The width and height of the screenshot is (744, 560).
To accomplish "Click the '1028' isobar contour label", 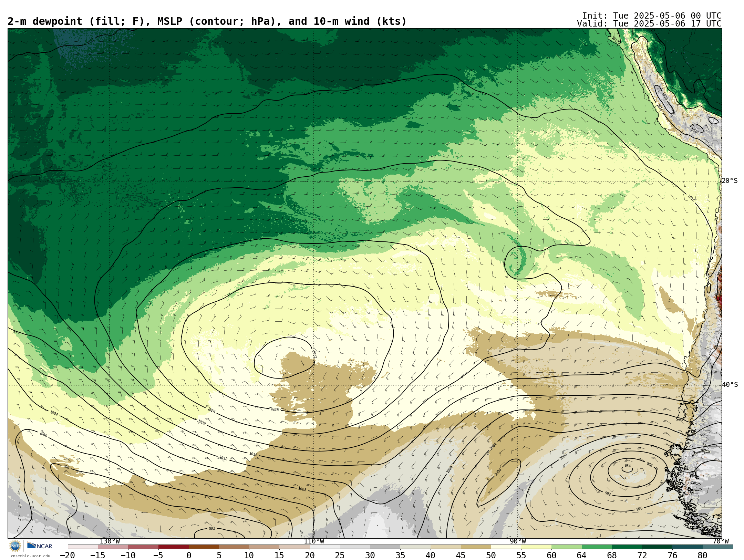I will [x=275, y=409].
